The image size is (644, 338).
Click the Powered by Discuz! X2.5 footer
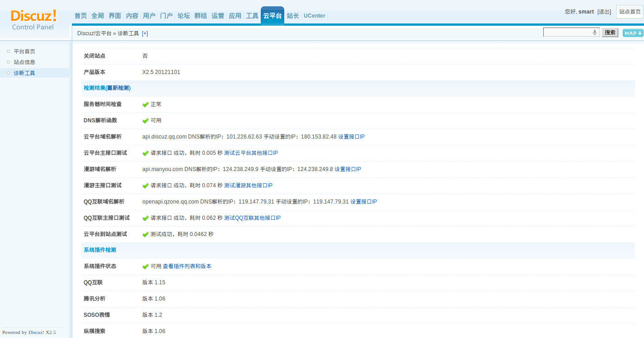coord(29,332)
